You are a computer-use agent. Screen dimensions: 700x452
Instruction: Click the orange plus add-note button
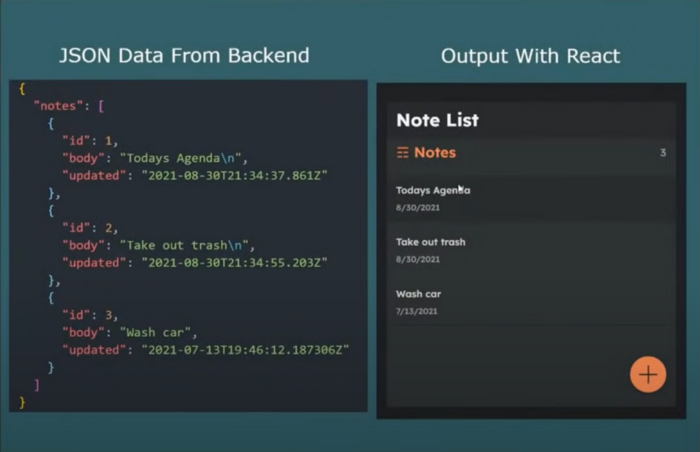coord(648,375)
